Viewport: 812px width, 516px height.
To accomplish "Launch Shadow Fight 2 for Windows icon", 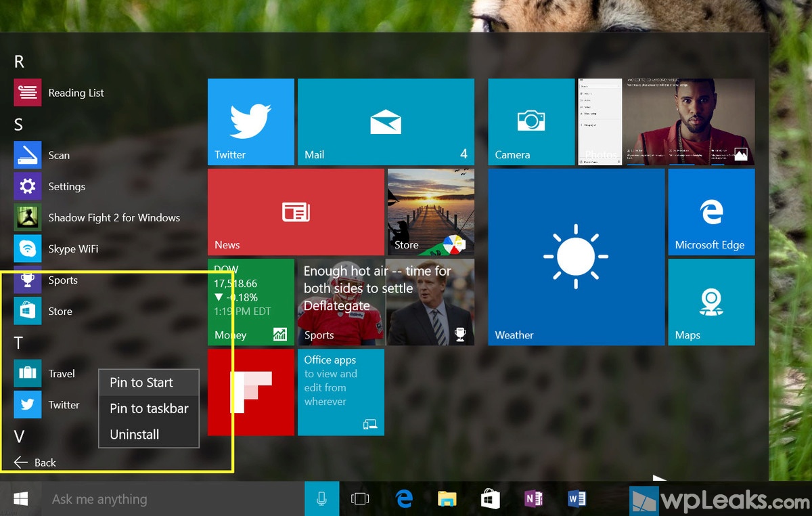I will [x=28, y=217].
